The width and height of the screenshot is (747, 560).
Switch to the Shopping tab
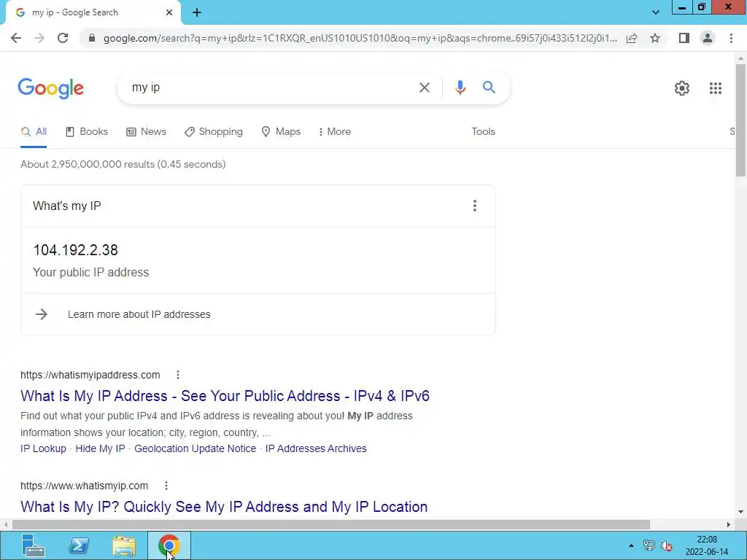point(214,132)
